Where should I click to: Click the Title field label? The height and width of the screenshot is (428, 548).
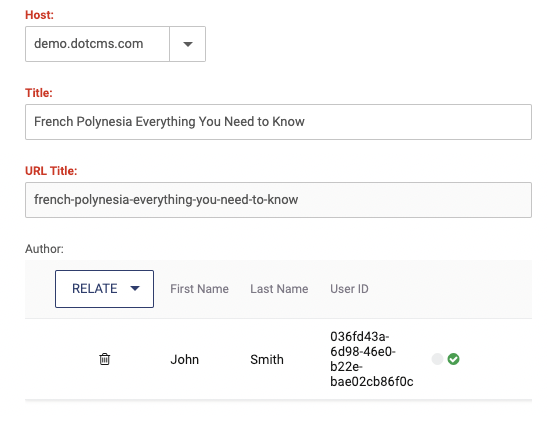39,93
